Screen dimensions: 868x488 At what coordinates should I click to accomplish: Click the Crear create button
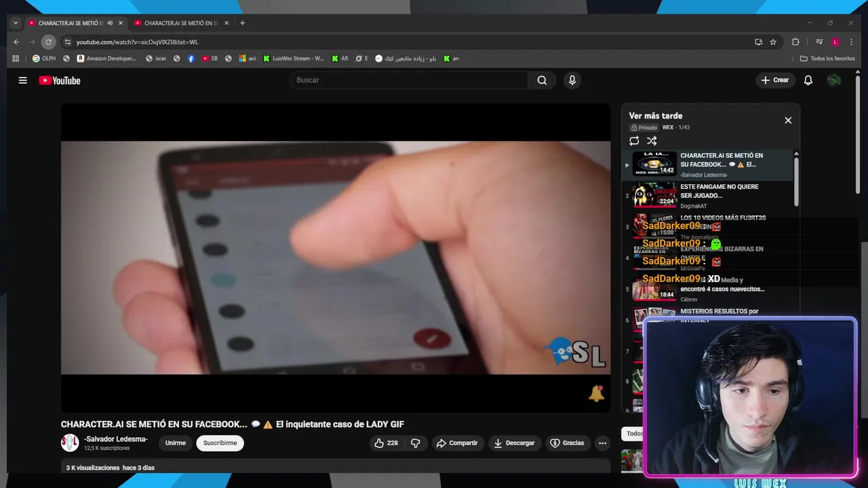[x=775, y=80]
